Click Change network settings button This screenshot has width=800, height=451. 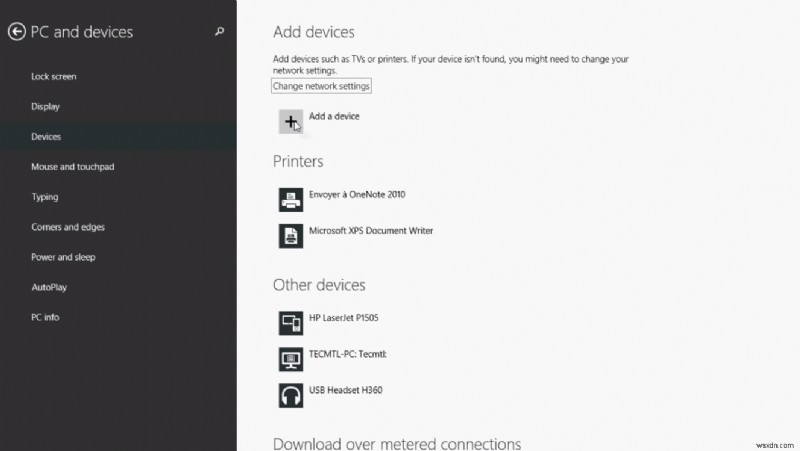(321, 86)
